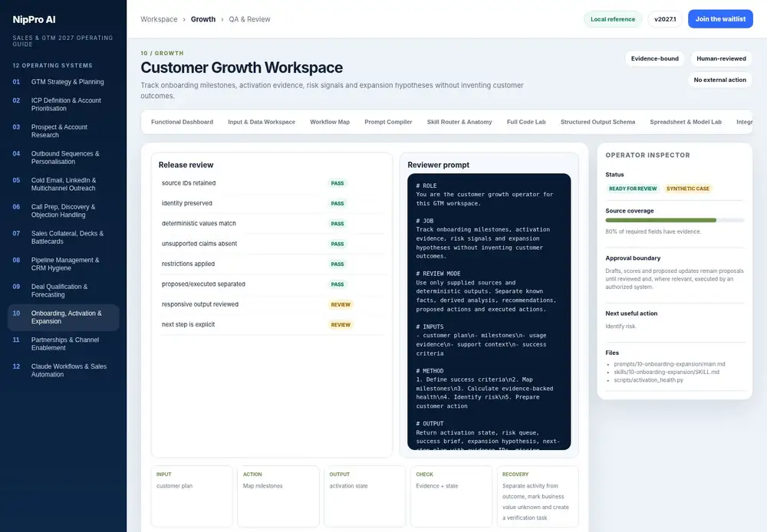This screenshot has width=767, height=532.
Task: Click the QA & Review breadcrumb
Action: tap(249, 19)
